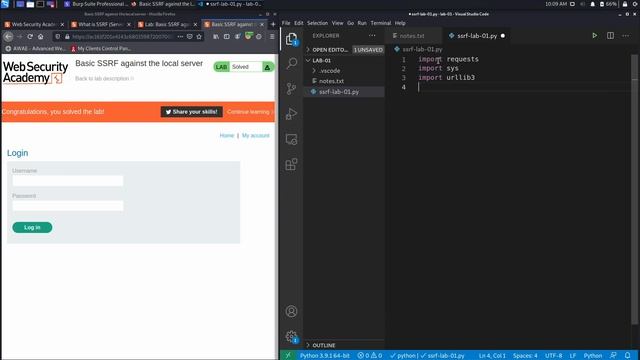Open editor More Actions ellipsis

pyautogui.click(x=626, y=36)
